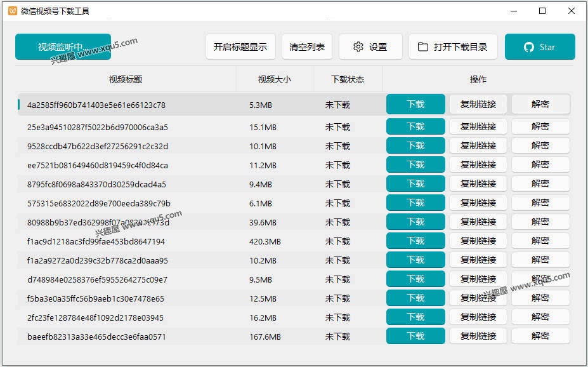Download the 11.2MB video
This screenshot has width=588, height=367.
point(415,164)
